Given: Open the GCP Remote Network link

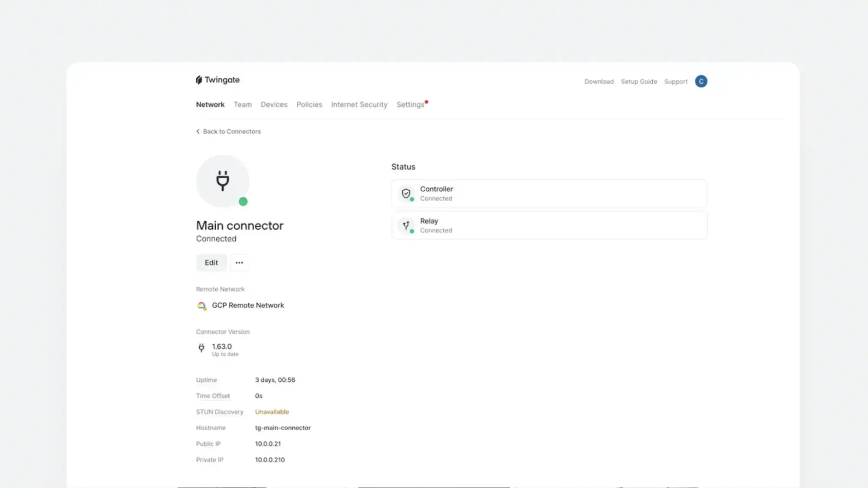Looking at the screenshot, I should [247, 305].
